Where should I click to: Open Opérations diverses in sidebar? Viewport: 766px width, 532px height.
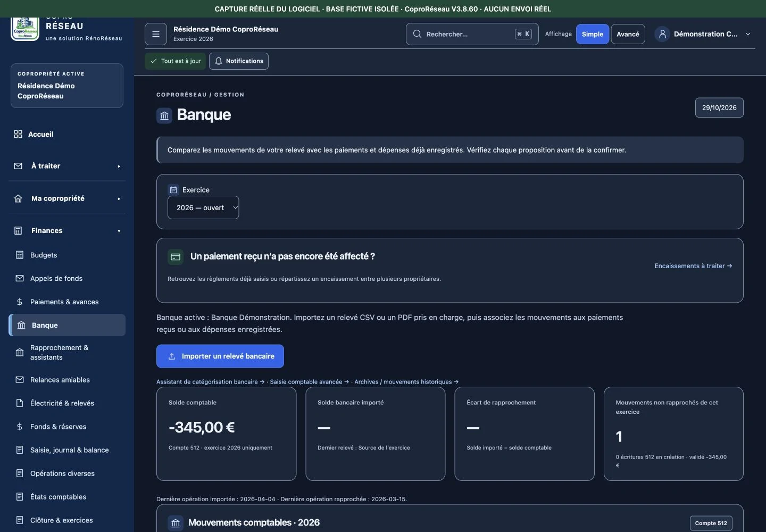(67, 473)
